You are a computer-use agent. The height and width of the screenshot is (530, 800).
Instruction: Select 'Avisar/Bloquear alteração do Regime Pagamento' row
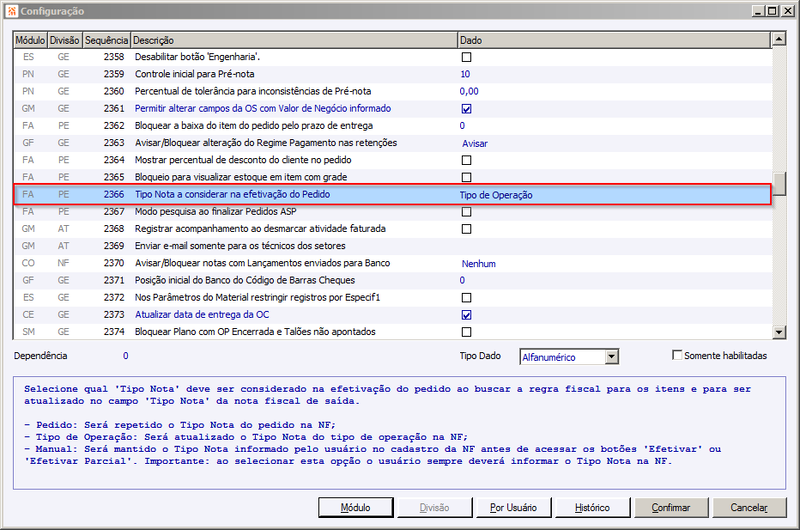point(392,143)
